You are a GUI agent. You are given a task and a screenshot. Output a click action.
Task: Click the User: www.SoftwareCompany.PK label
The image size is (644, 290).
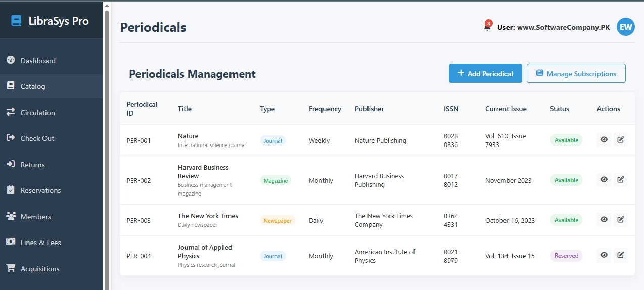click(x=554, y=27)
